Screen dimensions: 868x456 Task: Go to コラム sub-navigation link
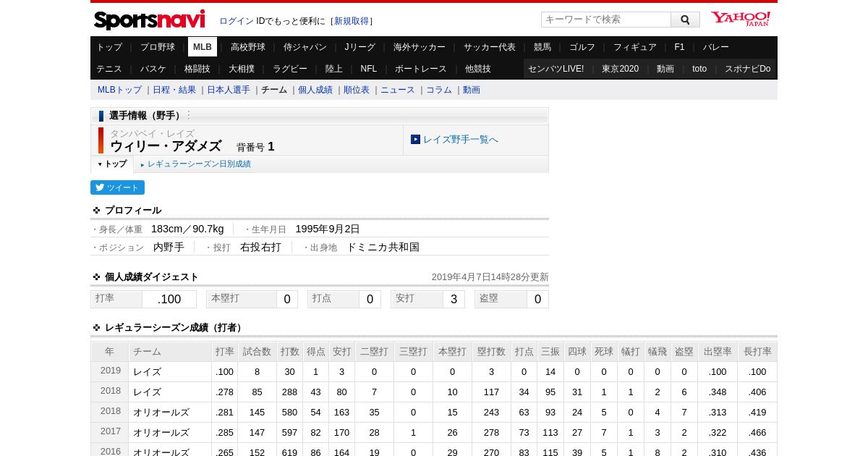click(439, 90)
